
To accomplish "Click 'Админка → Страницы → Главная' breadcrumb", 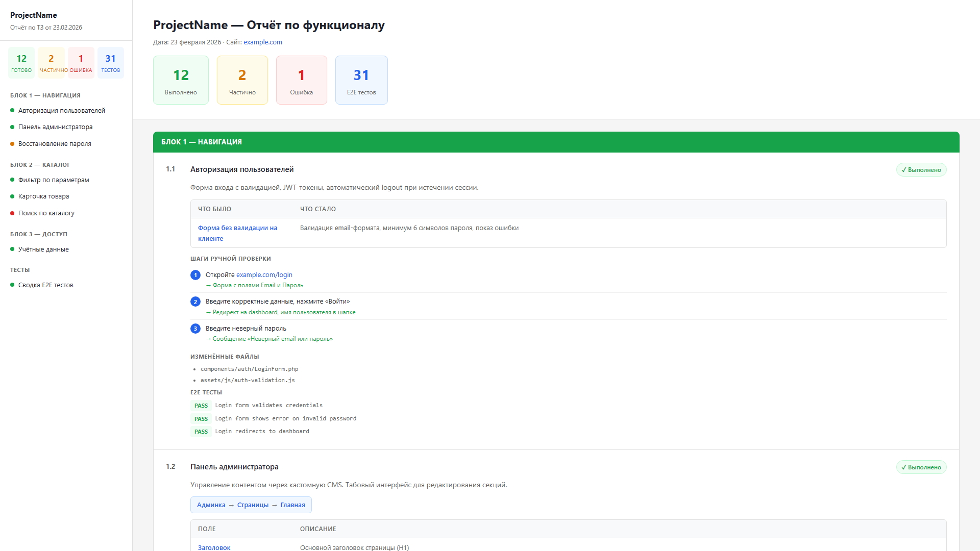I will pyautogui.click(x=251, y=505).
